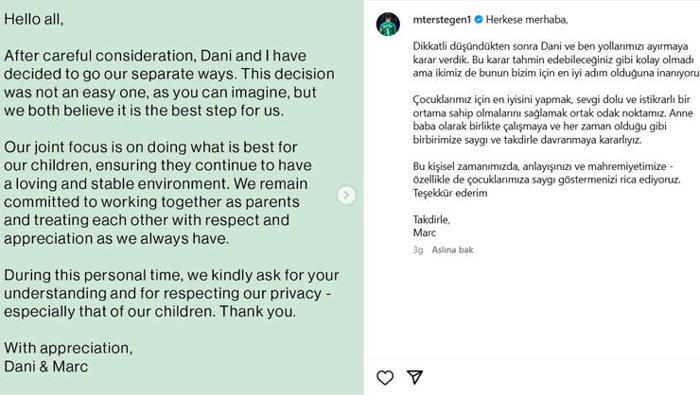Click the "Teşekkür ederim" caption line
Image resolution: width=700 pixels, height=395 pixels.
pos(450,193)
